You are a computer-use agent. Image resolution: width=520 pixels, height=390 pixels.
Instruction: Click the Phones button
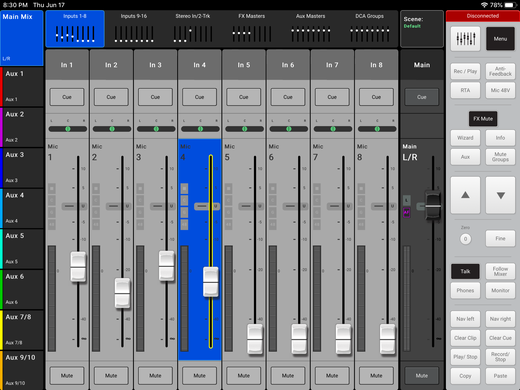coord(465,290)
